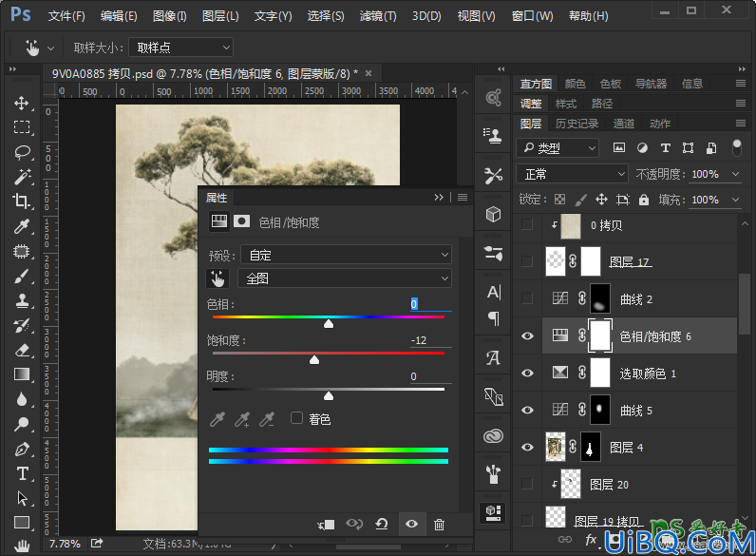
Task: Select the Eraser tool
Action: point(22,351)
